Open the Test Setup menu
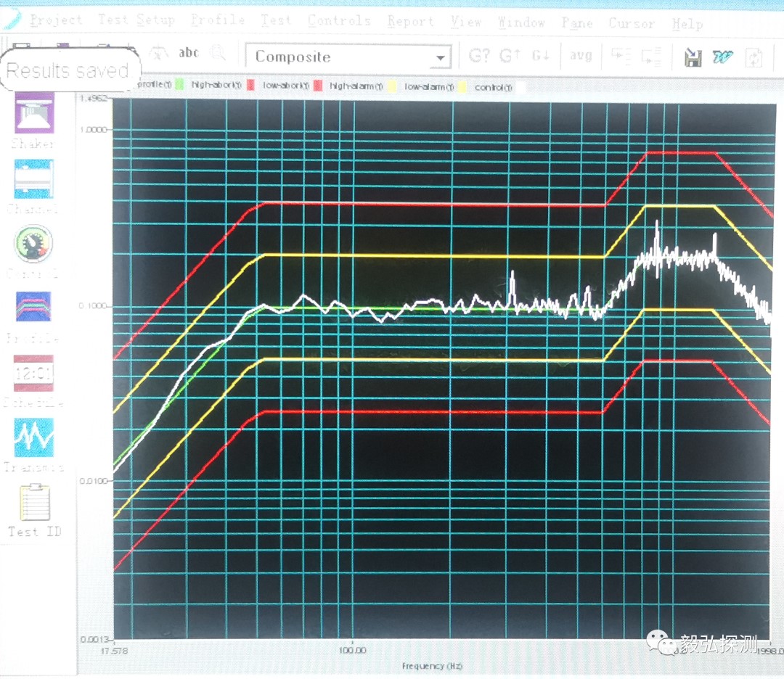 tap(136, 20)
